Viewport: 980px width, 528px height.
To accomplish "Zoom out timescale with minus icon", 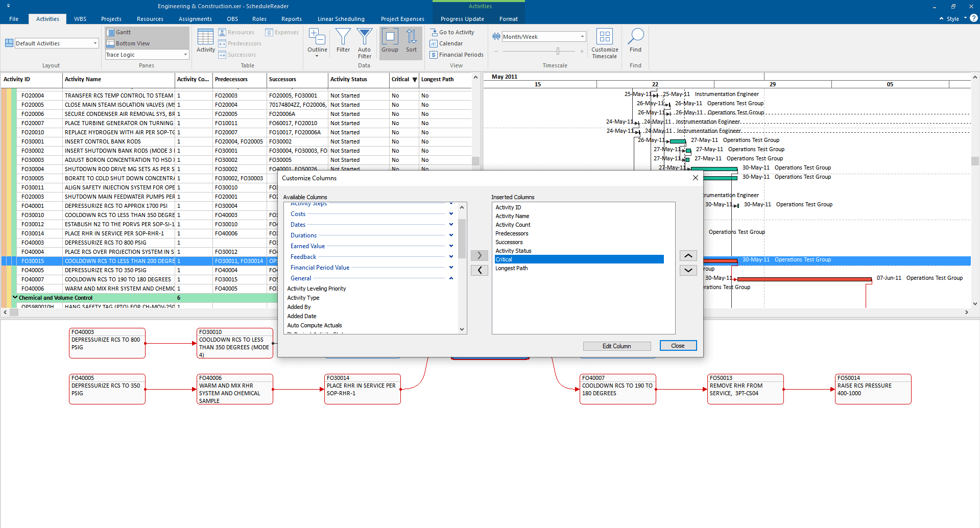I will tap(495, 51).
